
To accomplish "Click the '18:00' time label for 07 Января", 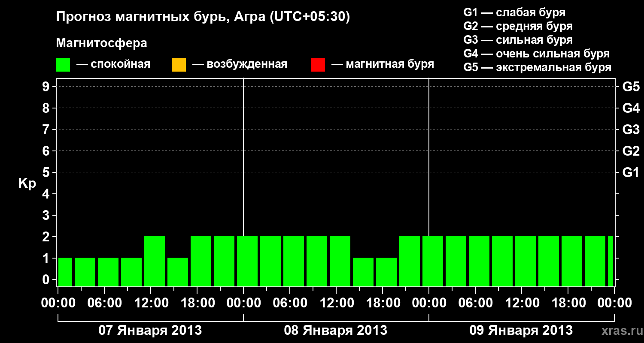I will coord(197,303).
